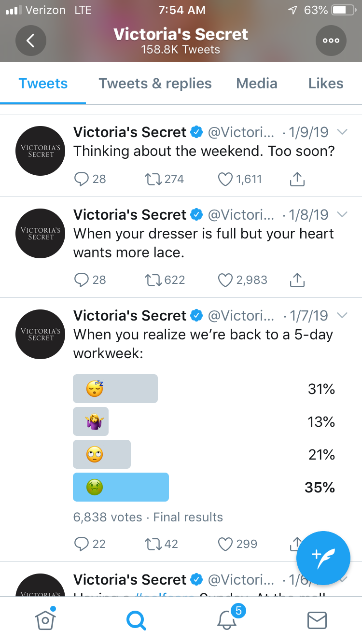
Task: Switch to the Media tab
Action: (x=257, y=84)
